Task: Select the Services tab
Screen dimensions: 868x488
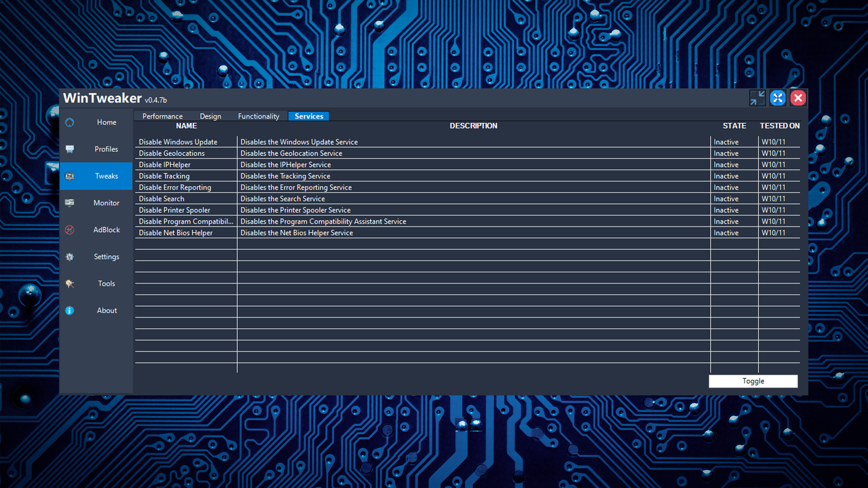Action: [308, 116]
